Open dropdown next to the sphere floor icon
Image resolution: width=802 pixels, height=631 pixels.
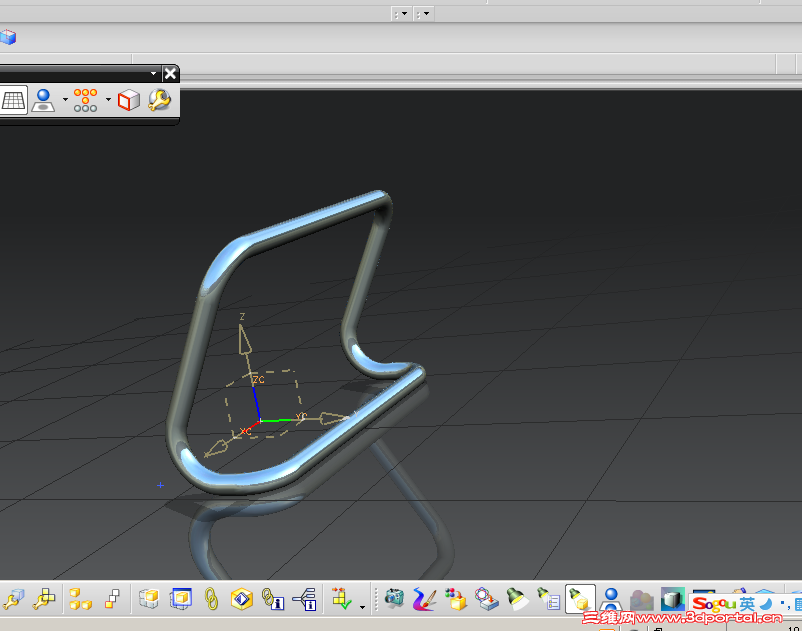tap(65, 99)
